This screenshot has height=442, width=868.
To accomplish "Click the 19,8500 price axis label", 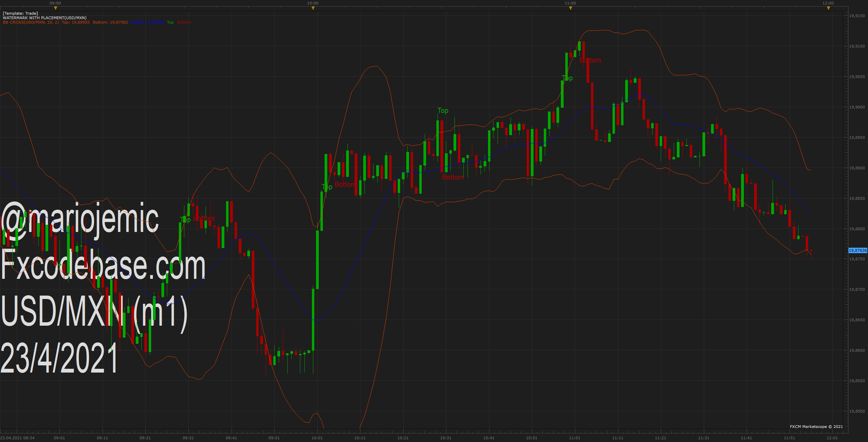I will coord(857,411).
